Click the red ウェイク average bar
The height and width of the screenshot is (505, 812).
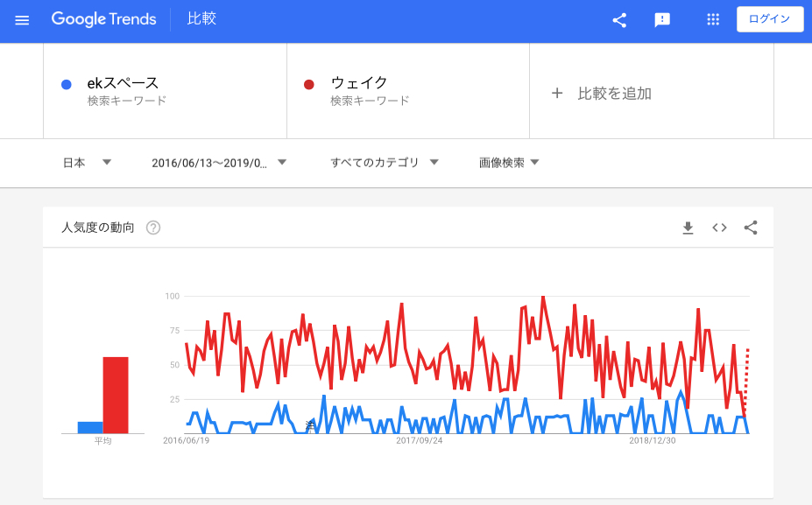tap(116, 395)
